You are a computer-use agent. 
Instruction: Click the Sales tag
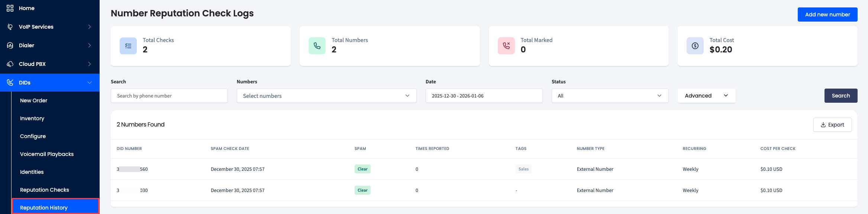pyautogui.click(x=523, y=169)
